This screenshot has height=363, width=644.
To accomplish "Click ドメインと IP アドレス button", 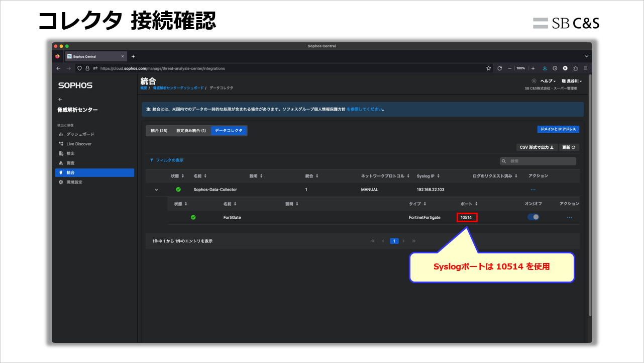I will 558,129.
